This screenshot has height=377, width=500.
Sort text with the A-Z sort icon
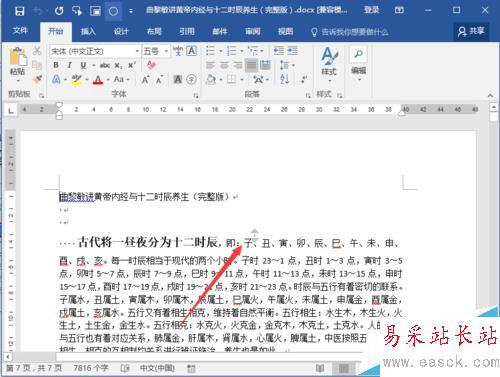point(285,79)
